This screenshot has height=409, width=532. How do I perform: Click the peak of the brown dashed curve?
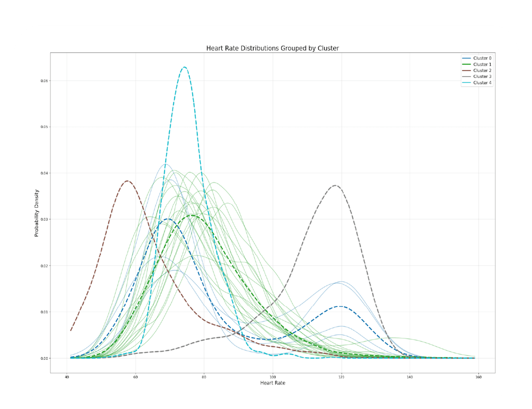pos(127,181)
